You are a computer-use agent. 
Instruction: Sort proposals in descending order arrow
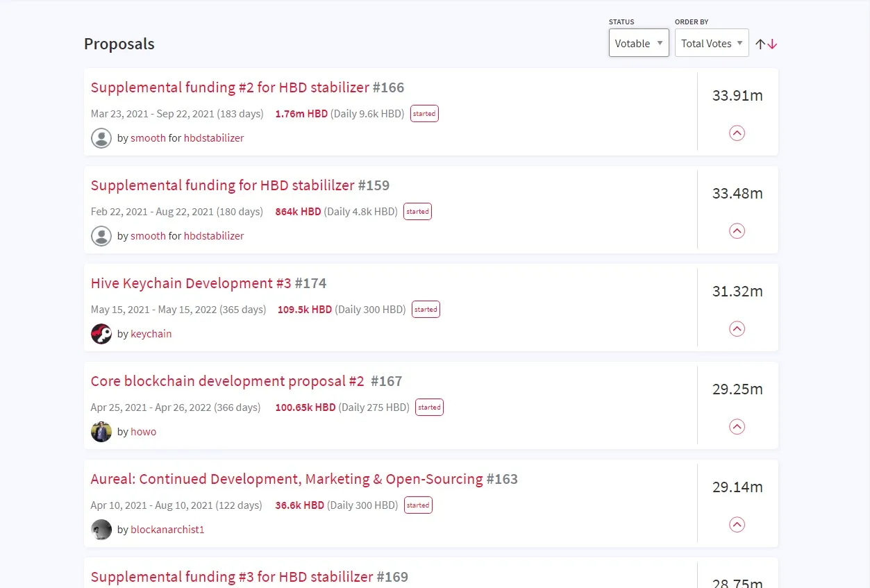point(772,44)
